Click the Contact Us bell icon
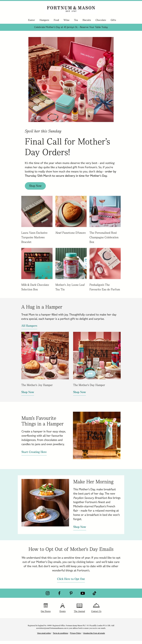 96,605
